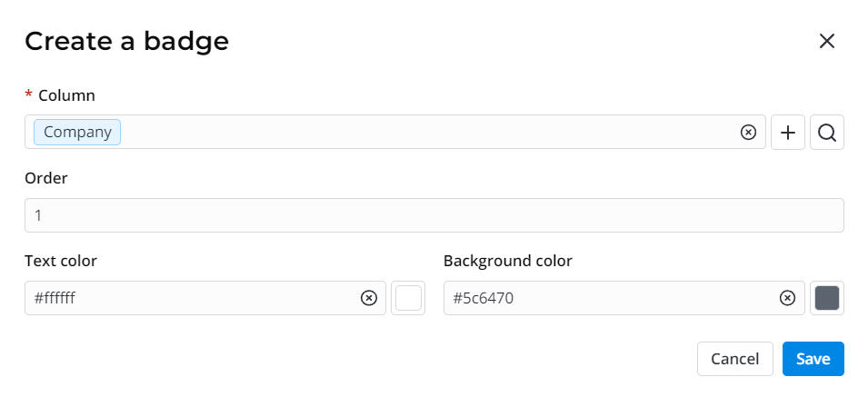Open the white Text color swatch

click(408, 298)
